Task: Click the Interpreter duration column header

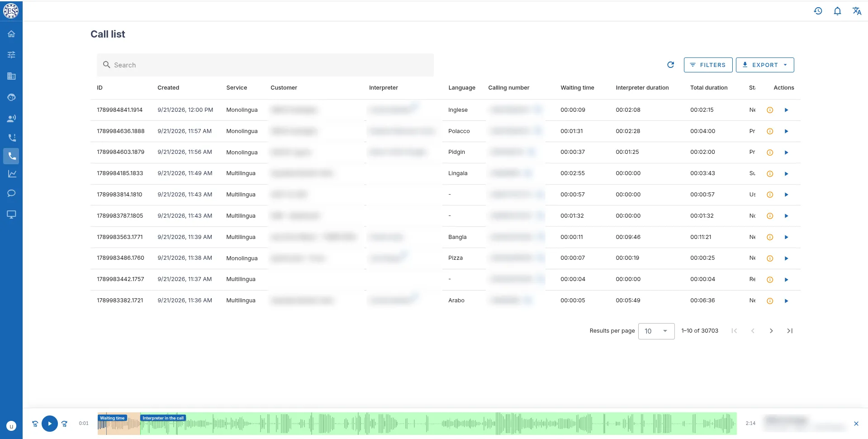Action: (x=642, y=88)
